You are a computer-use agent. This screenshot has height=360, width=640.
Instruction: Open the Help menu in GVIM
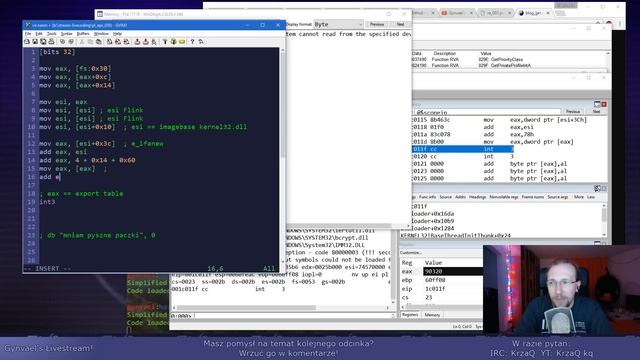[x=117, y=34]
